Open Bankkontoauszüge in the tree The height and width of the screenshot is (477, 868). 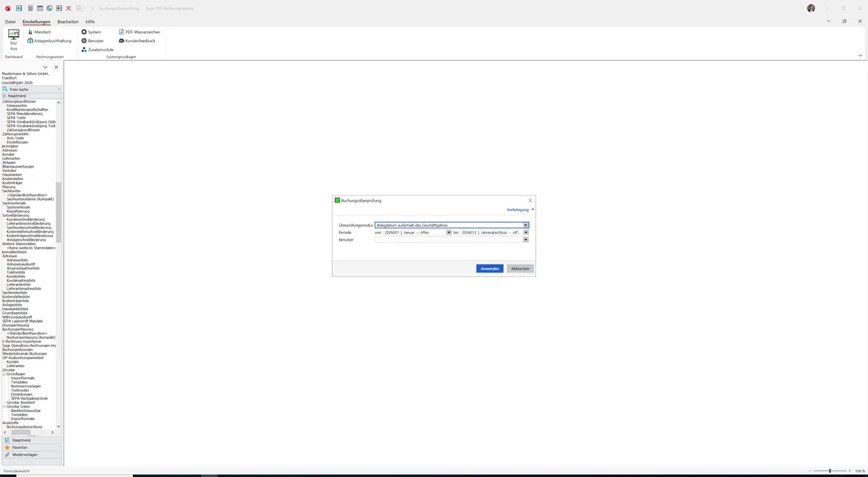25,411
